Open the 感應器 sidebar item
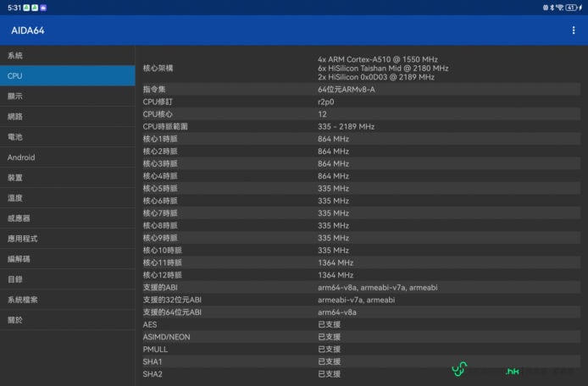This screenshot has width=588, height=386. point(67,218)
